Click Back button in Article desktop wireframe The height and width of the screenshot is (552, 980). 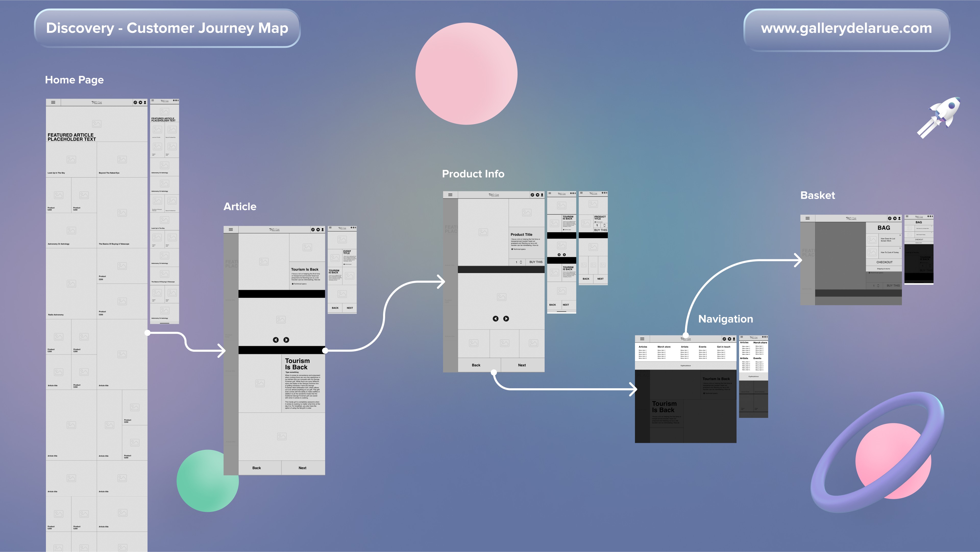point(260,468)
